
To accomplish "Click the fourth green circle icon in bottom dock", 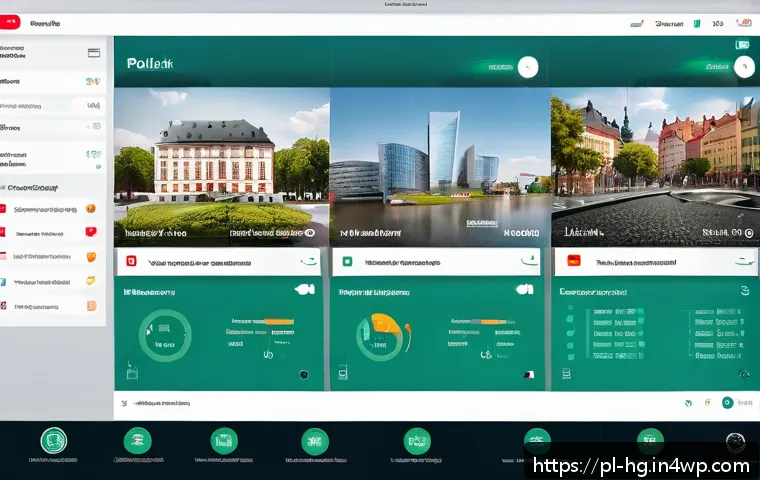I will point(315,441).
